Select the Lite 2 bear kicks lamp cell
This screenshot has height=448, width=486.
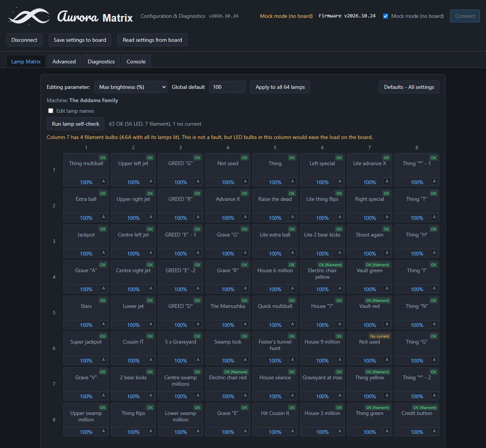click(322, 241)
